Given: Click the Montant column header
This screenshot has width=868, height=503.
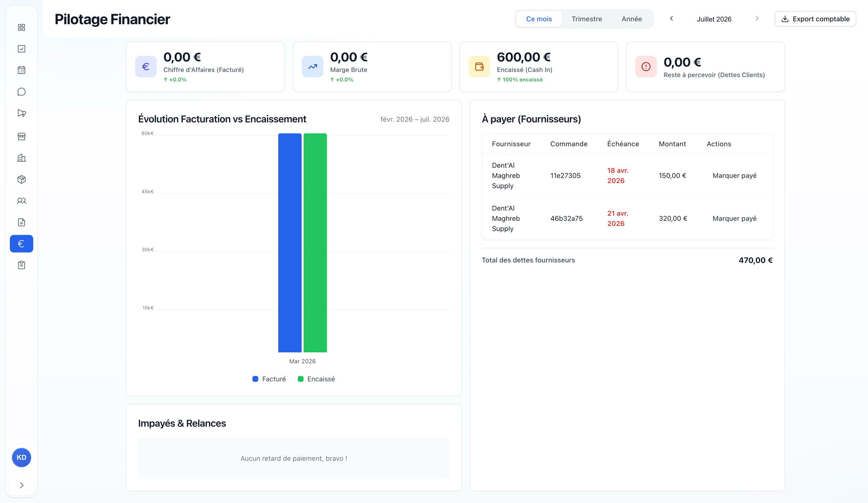Looking at the screenshot, I should click(672, 144).
